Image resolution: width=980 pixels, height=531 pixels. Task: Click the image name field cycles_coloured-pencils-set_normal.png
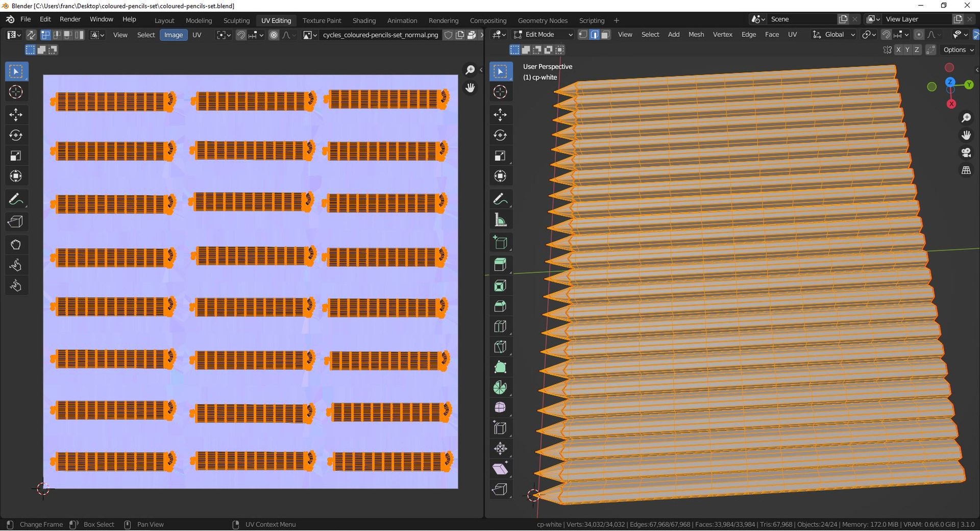point(380,35)
